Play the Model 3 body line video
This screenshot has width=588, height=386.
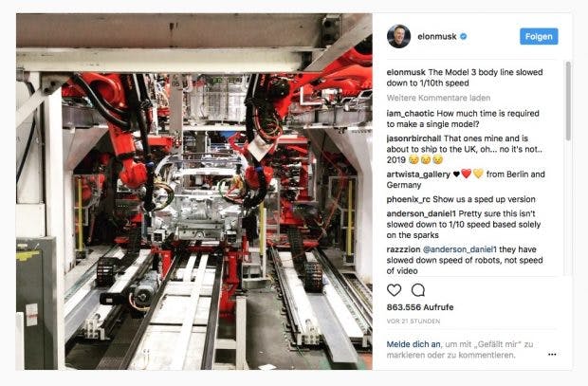(194, 192)
